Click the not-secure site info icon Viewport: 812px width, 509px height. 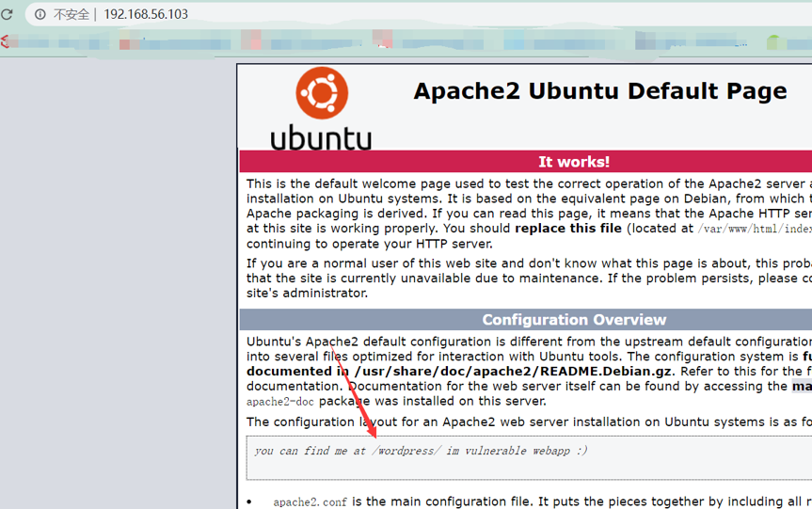[40, 14]
